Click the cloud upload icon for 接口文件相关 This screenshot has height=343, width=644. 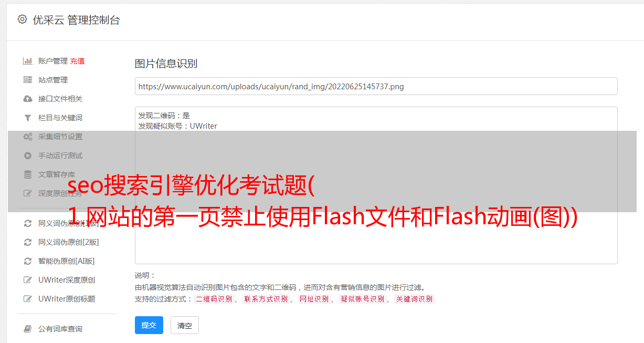click(28, 99)
